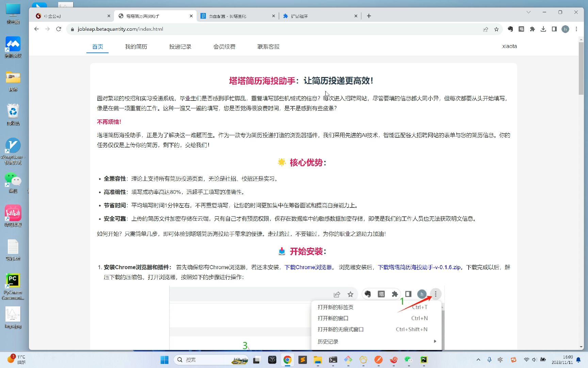The width and height of the screenshot is (588, 368).
Task: Open 会员续费 page
Action: point(224,47)
